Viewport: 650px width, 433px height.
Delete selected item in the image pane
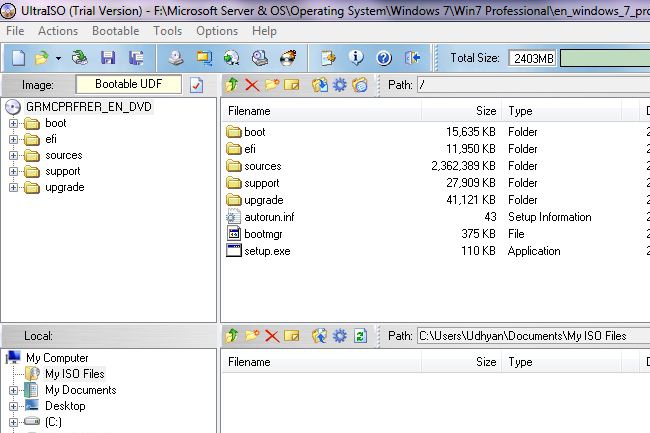point(252,85)
